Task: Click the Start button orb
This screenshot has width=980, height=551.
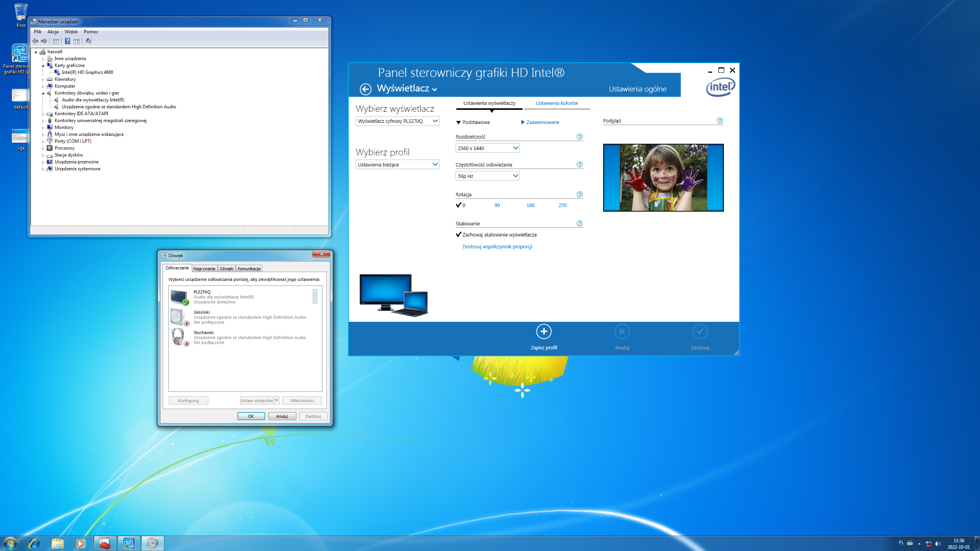Action: pos(10,543)
